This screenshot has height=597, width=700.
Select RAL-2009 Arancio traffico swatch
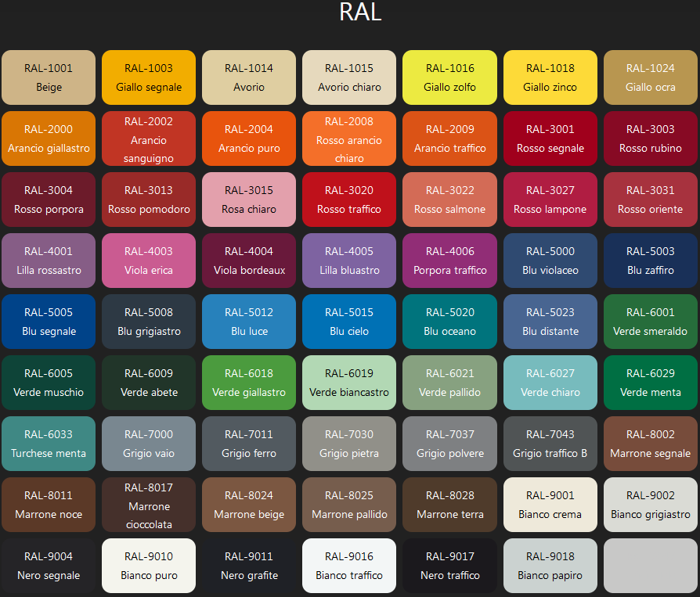[x=449, y=138]
